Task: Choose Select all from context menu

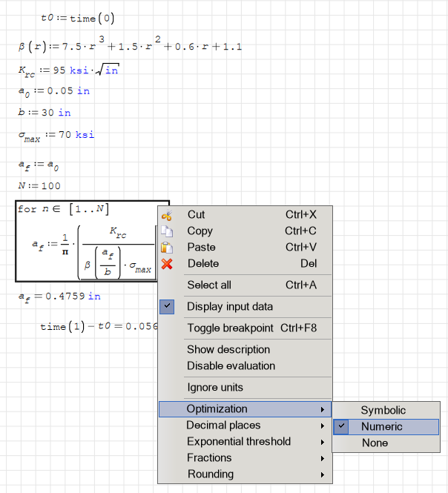Action: pyautogui.click(x=209, y=285)
